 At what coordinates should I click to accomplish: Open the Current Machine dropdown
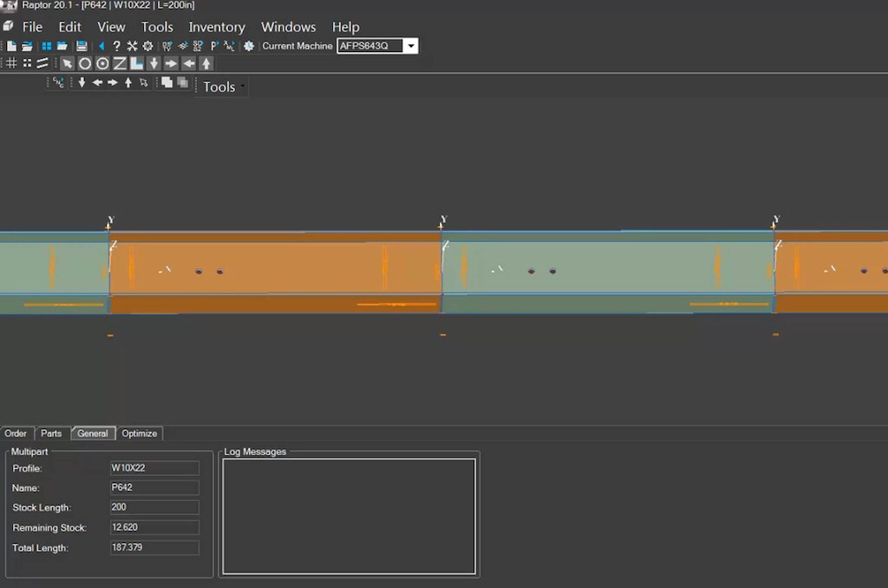coord(410,46)
